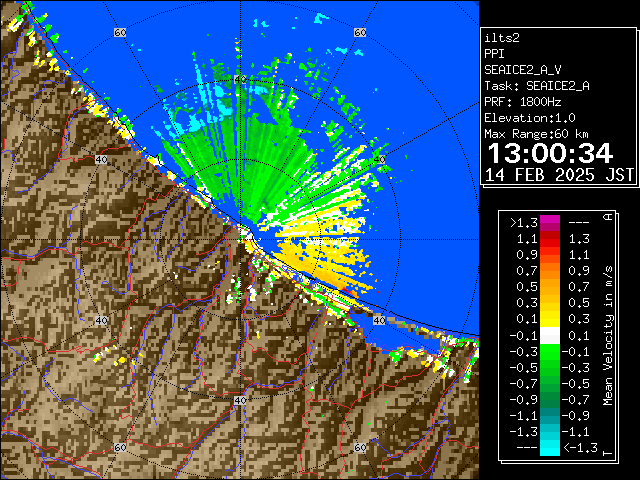Click the timestamp "13:00:34"

click(x=550, y=153)
